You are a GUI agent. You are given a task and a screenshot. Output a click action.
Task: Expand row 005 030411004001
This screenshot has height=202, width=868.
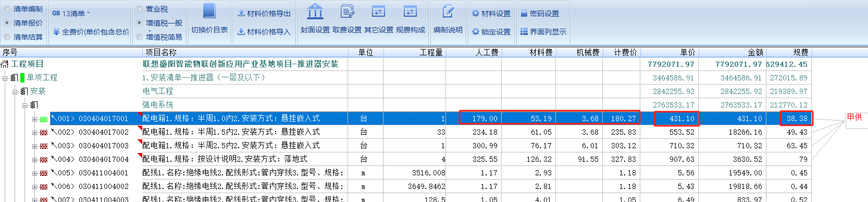point(34,173)
